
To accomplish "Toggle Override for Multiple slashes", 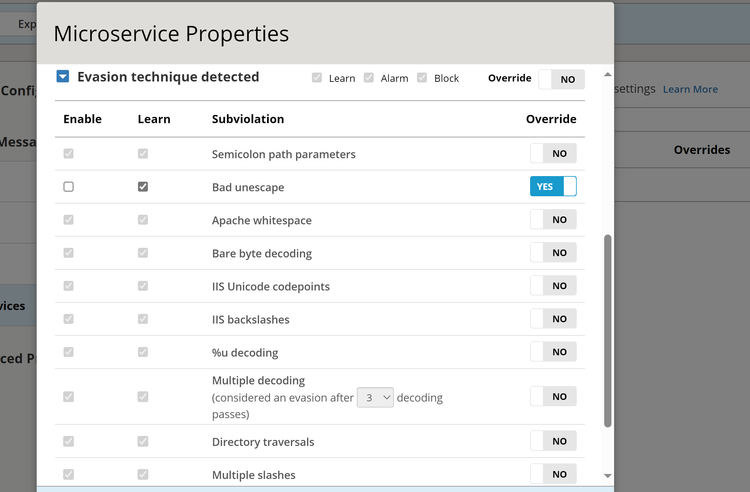I will pyautogui.click(x=553, y=474).
